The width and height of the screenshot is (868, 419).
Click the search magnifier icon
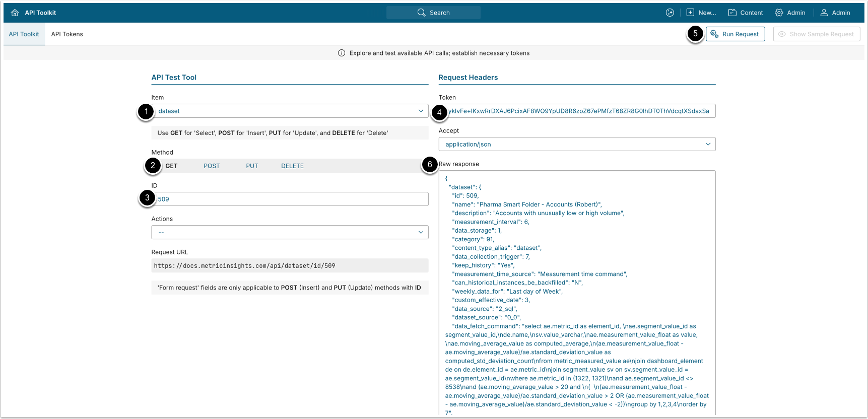click(x=421, y=13)
